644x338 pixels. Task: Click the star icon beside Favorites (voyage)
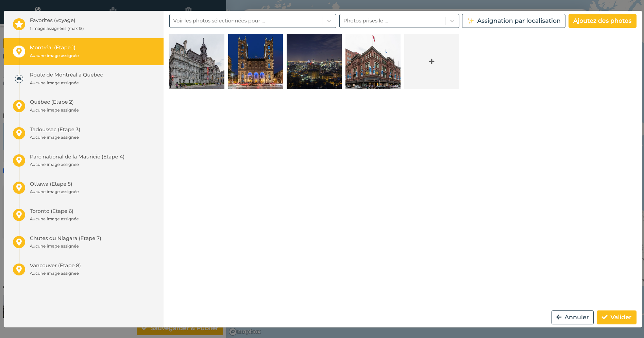click(x=19, y=24)
